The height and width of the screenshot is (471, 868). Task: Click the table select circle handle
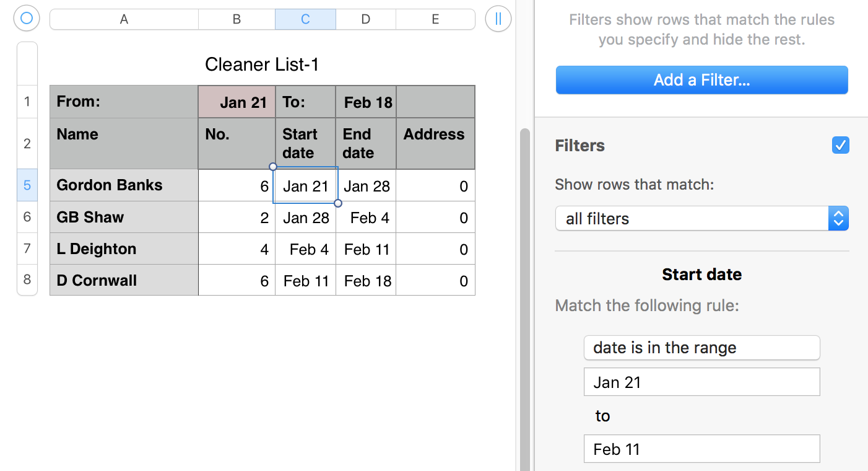(x=27, y=19)
